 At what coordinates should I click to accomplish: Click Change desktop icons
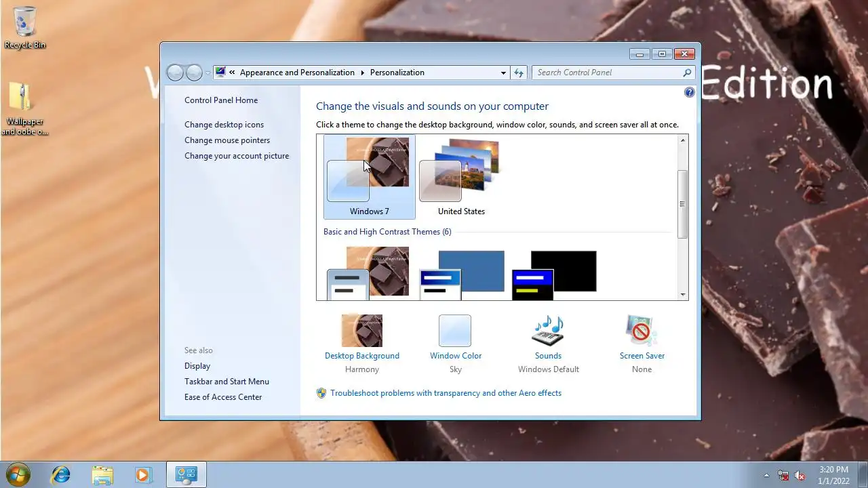pos(224,125)
